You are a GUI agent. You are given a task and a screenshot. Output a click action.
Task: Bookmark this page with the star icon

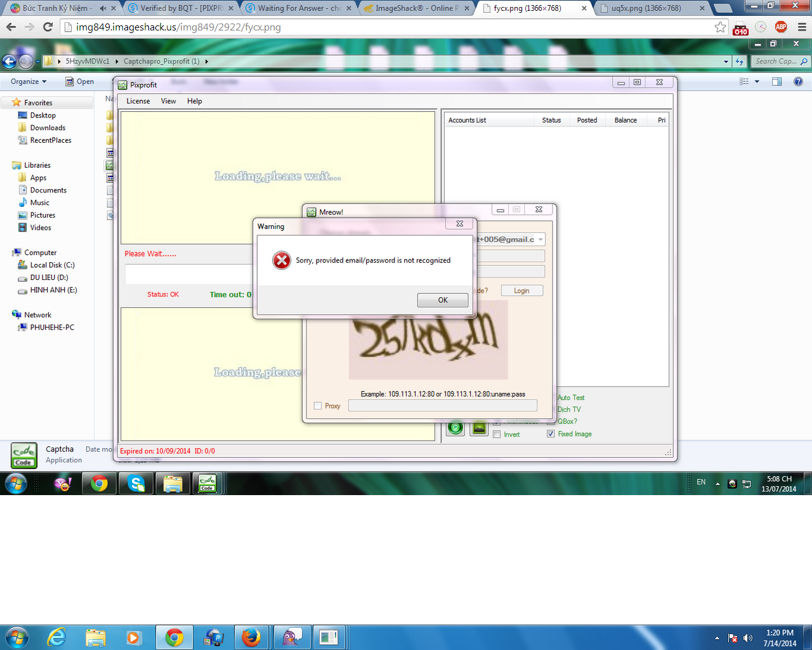pos(720,27)
